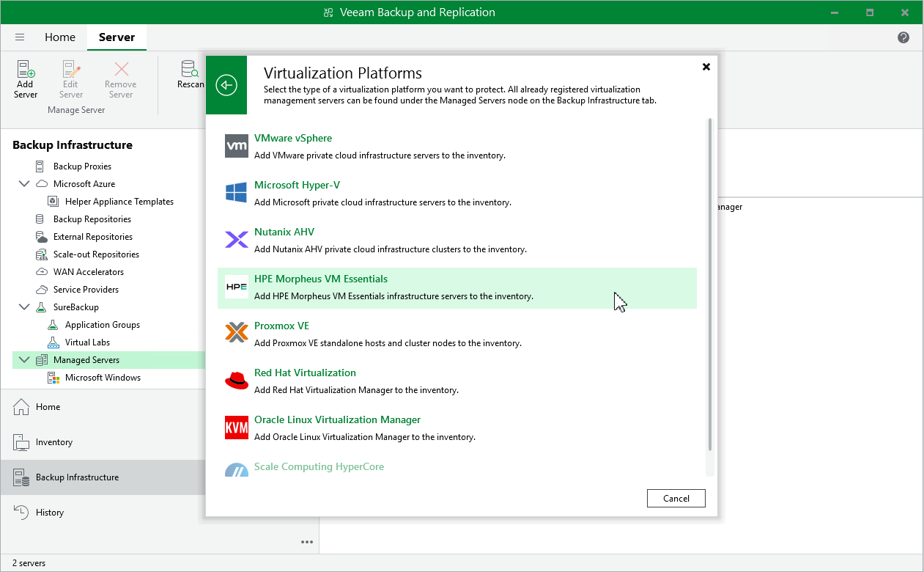This screenshot has width=924, height=572.
Task: Click the Virtual Labs icon
Action: tap(53, 342)
